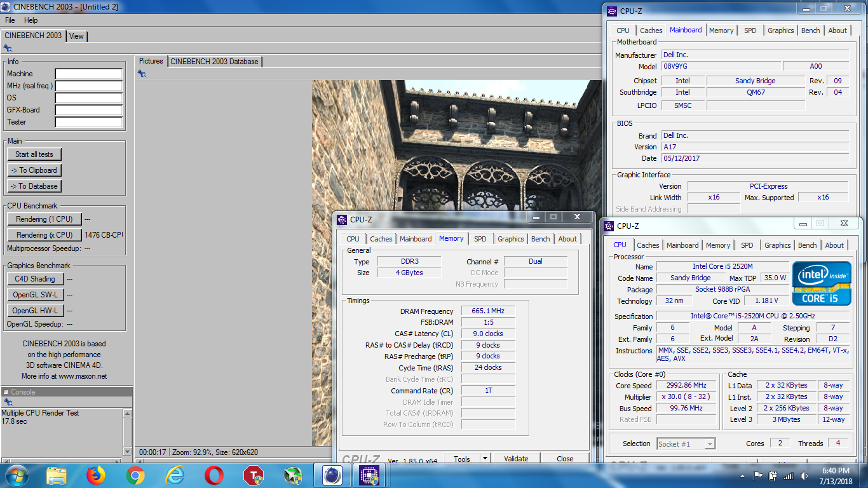The width and height of the screenshot is (868, 488).
Task: Open the Socket #1 Selection combo box
Action: (x=686, y=444)
